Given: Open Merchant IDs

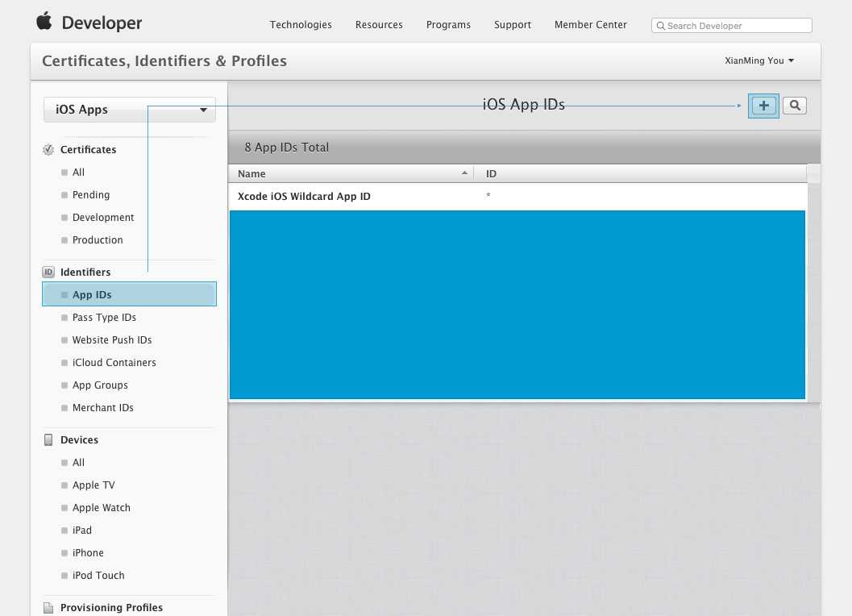Looking at the screenshot, I should (102, 408).
